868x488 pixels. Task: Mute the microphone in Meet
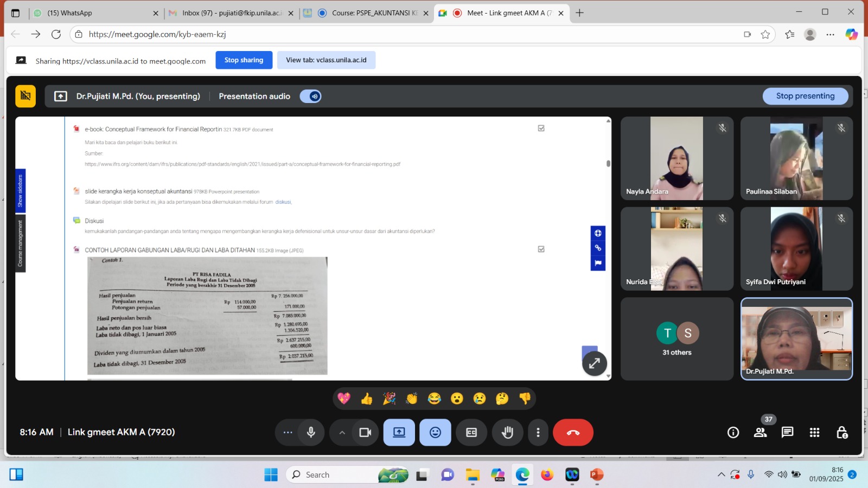coord(311,432)
